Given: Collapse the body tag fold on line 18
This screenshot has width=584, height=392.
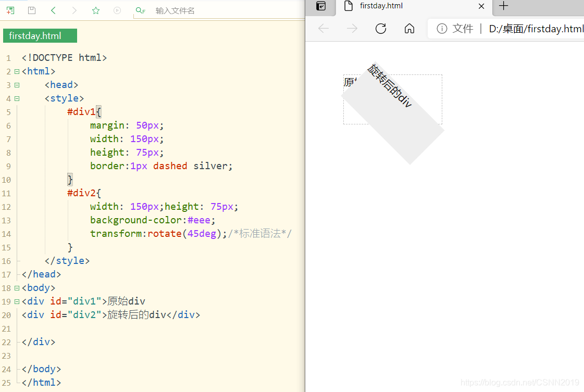Looking at the screenshot, I should (x=17, y=288).
